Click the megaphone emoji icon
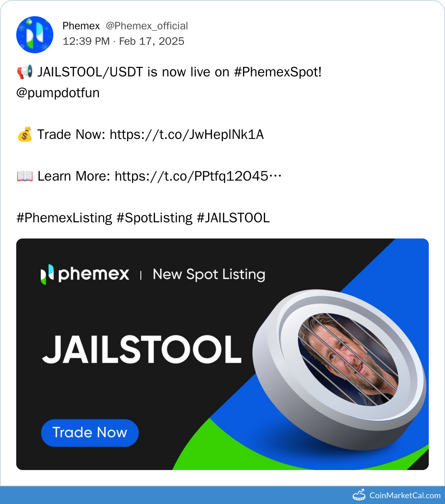The width and height of the screenshot is (445, 504). point(25,72)
